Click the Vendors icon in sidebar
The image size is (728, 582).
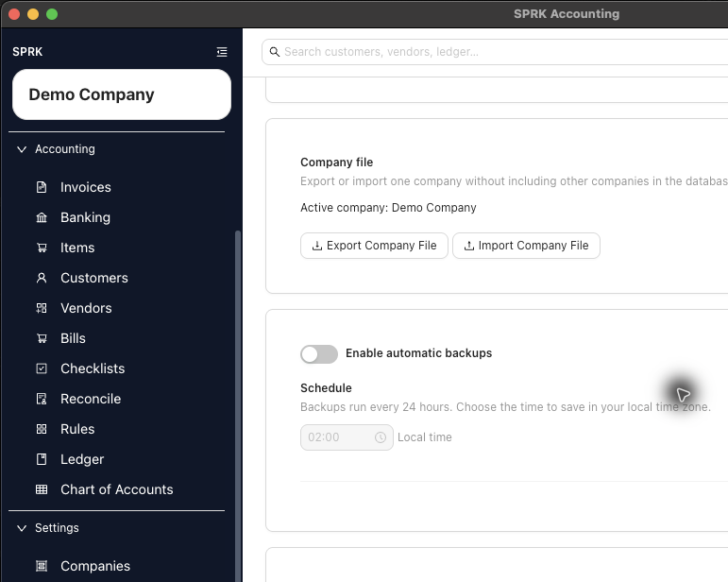point(42,308)
